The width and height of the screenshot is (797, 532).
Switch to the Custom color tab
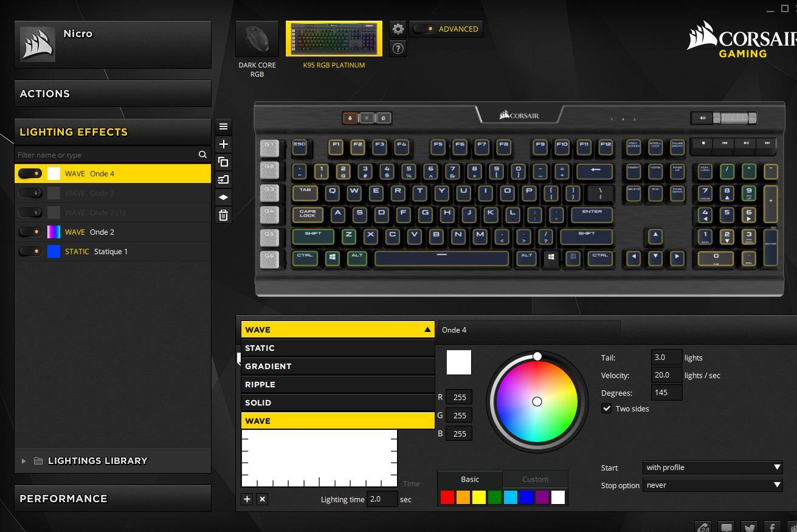coord(535,479)
